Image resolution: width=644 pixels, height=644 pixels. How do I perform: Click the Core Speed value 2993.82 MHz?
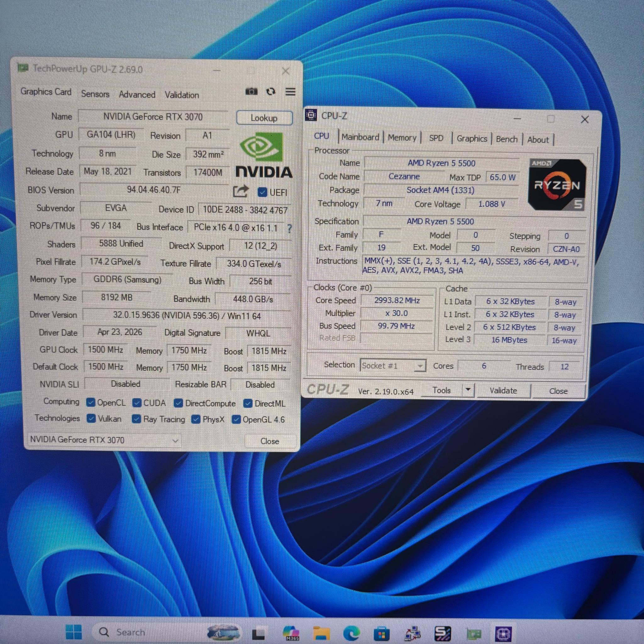[397, 300]
